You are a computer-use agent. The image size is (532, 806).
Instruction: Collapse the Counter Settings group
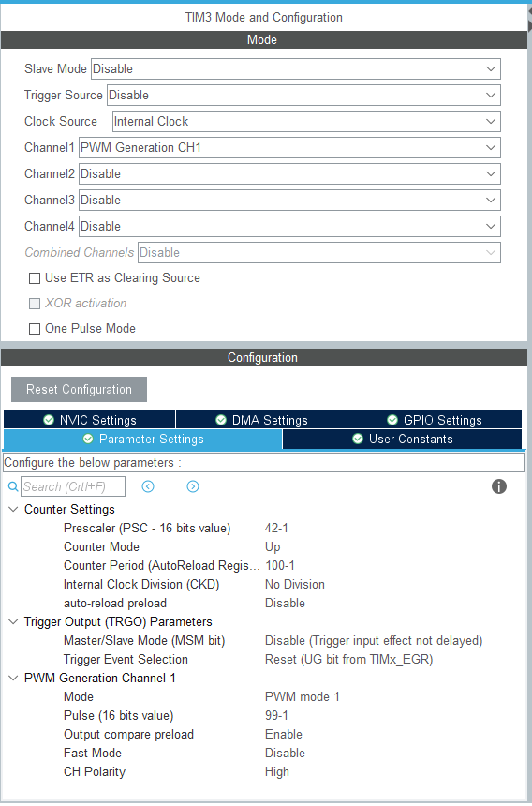[x=13, y=510]
